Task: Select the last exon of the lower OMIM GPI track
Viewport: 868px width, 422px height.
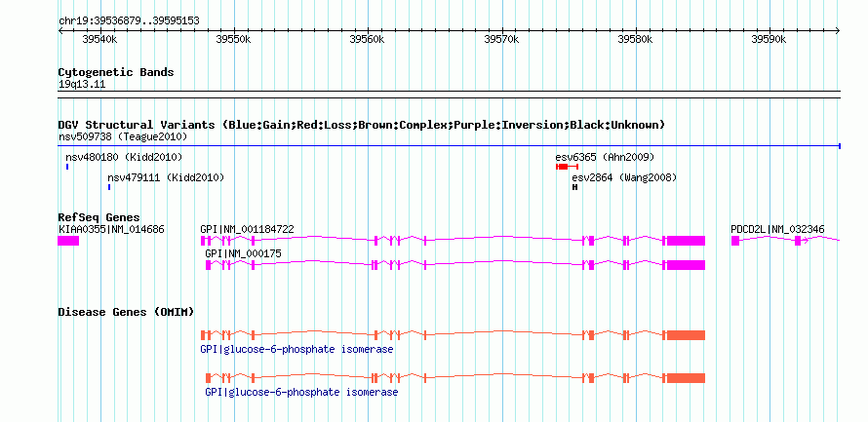Action: pos(686,378)
